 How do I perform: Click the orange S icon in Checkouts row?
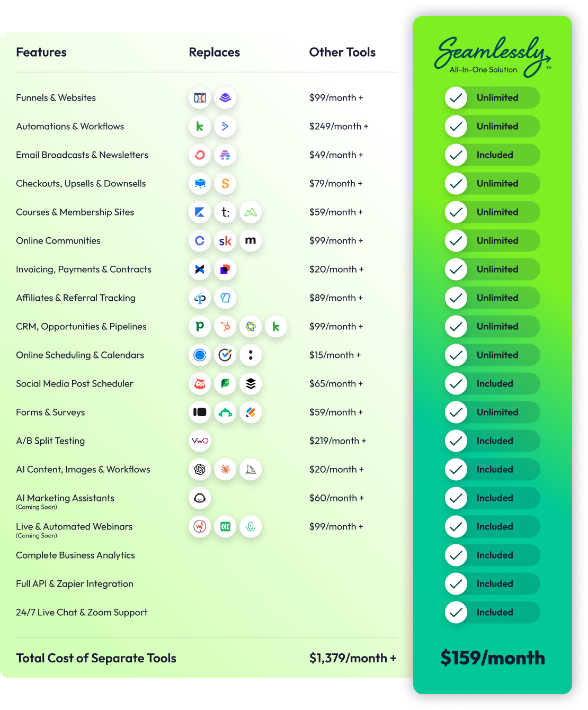225,184
